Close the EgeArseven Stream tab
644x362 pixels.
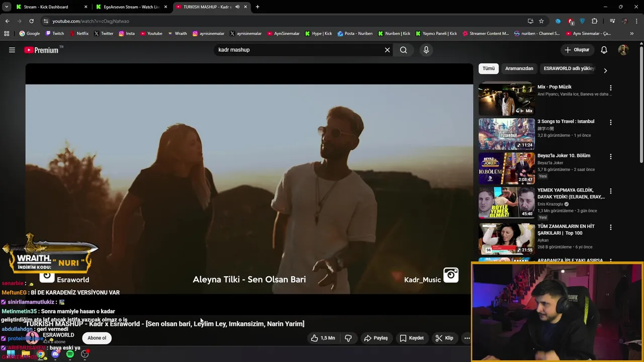pos(166,7)
